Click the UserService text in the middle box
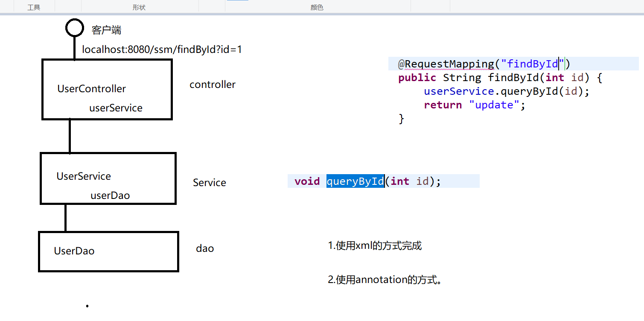This screenshot has width=644, height=321. coord(84,176)
